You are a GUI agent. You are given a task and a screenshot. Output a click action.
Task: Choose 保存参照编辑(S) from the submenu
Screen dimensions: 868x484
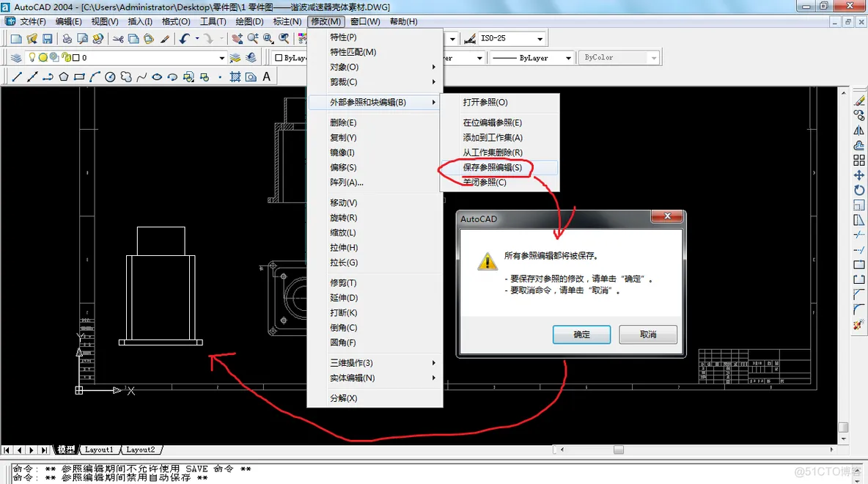point(500,167)
